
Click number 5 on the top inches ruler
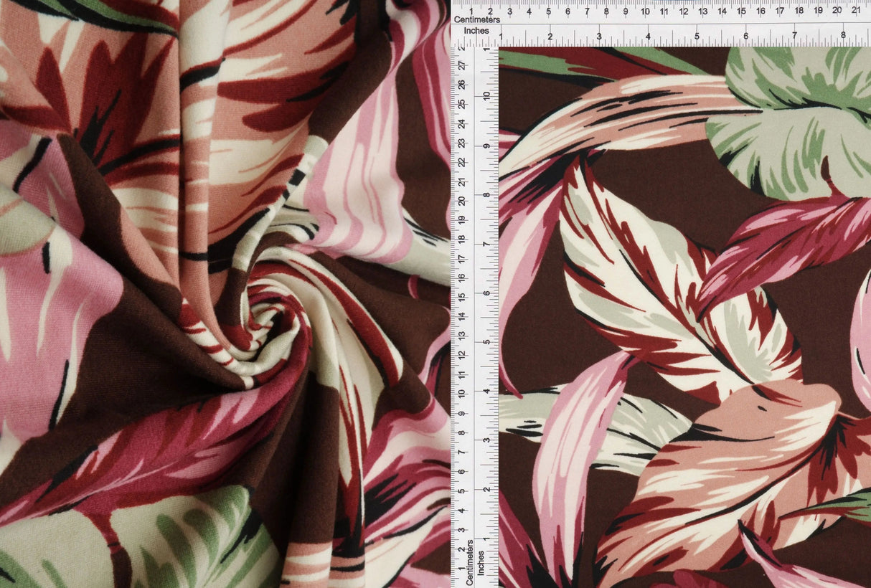tap(697, 34)
